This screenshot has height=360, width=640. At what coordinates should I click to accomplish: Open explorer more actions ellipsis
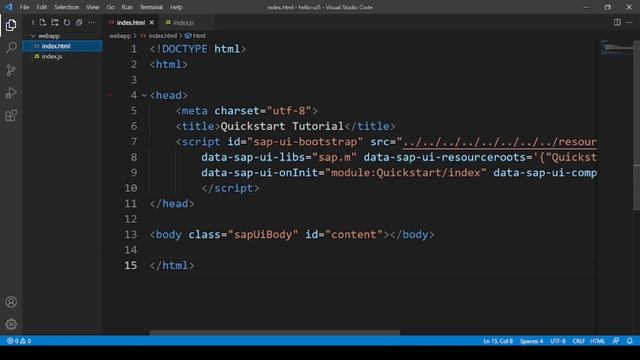[x=91, y=22]
